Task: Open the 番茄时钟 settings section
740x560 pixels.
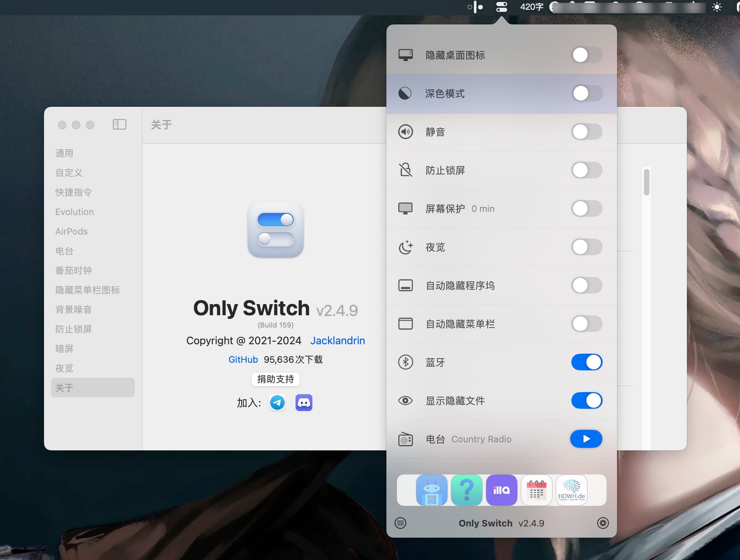Action: (x=74, y=271)
